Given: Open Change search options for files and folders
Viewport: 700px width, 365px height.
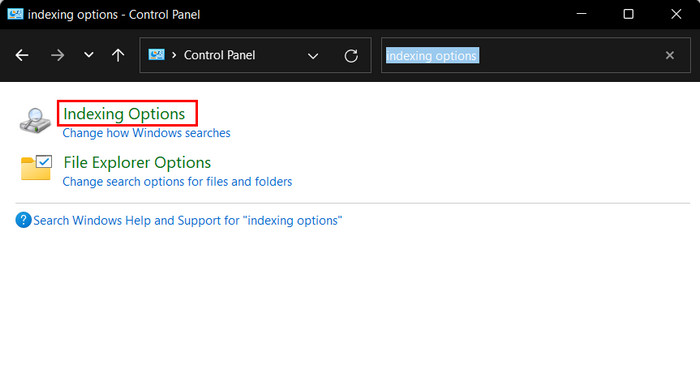Looking at the screenshot, I should [177, 182].
